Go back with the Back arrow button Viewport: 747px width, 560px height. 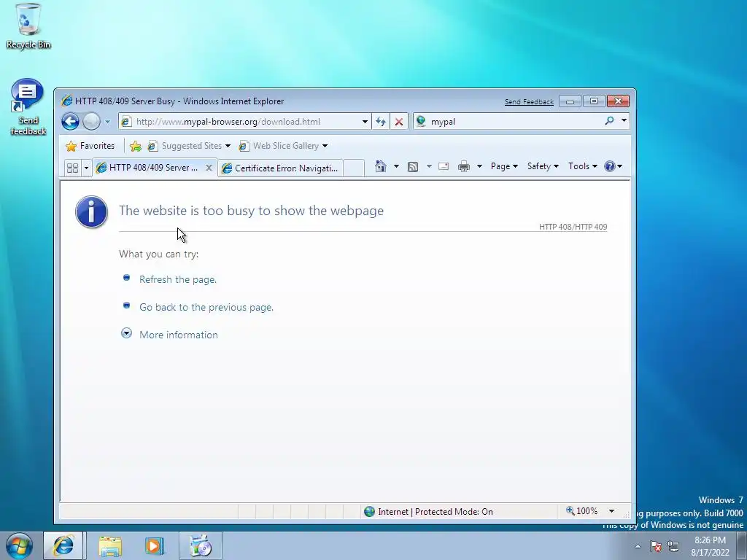tap(70, 122)
